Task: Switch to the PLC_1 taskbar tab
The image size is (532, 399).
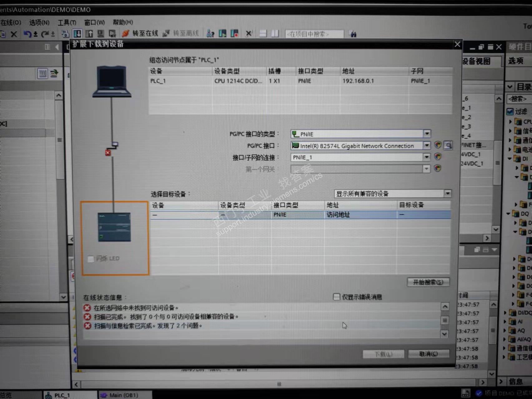Action: click(70, 395)
